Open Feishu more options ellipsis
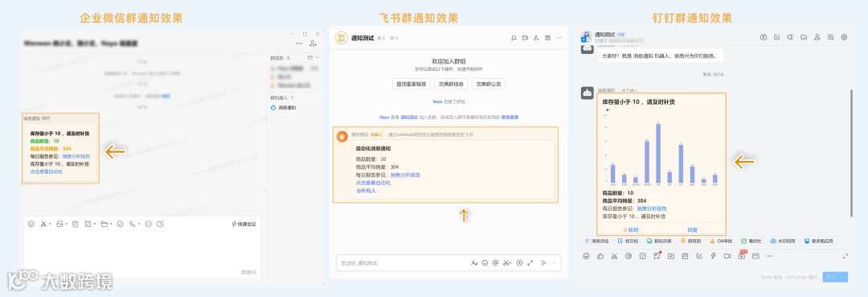The height and width of the screenshot is (297, 868). click(559, 38)
